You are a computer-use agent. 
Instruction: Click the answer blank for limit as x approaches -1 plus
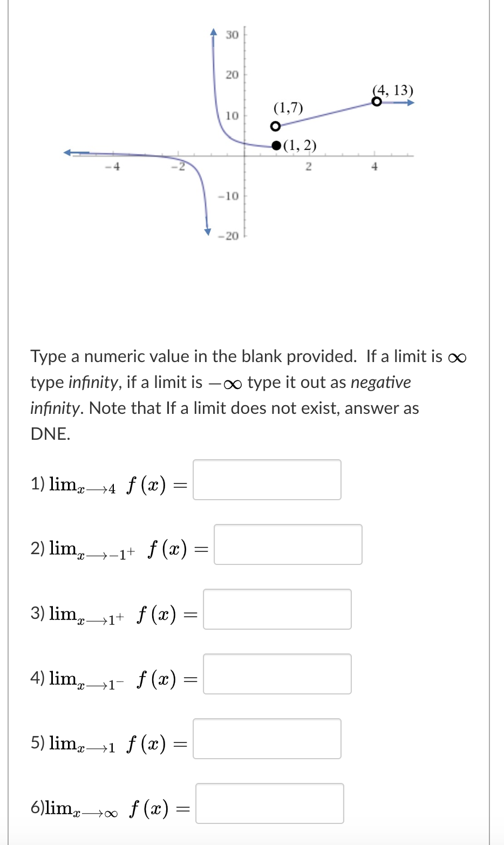[x=288, y=545]
